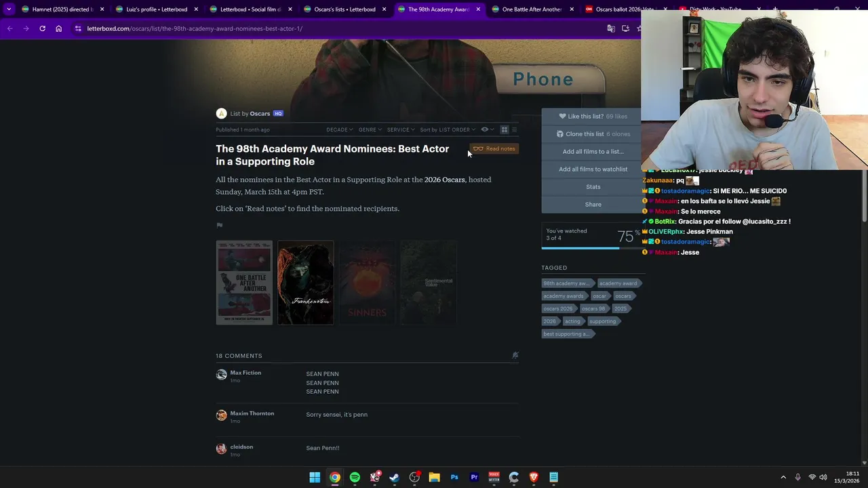Open Spotify from the taskbar
Viewport: 868px width, 488px height.
(x=355, y=477)
